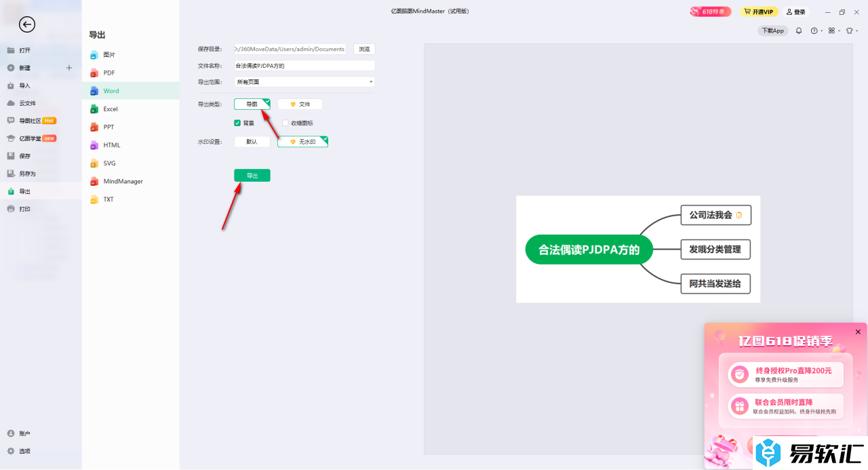Toggle the 收缩图标 checkbox

tap(285, 123)
